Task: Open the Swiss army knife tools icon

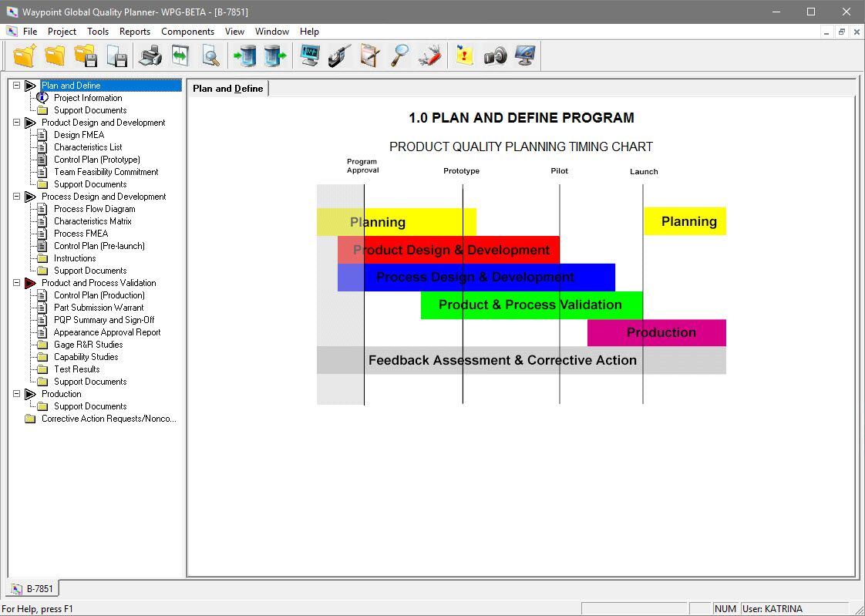Action: tap(430, 56)
